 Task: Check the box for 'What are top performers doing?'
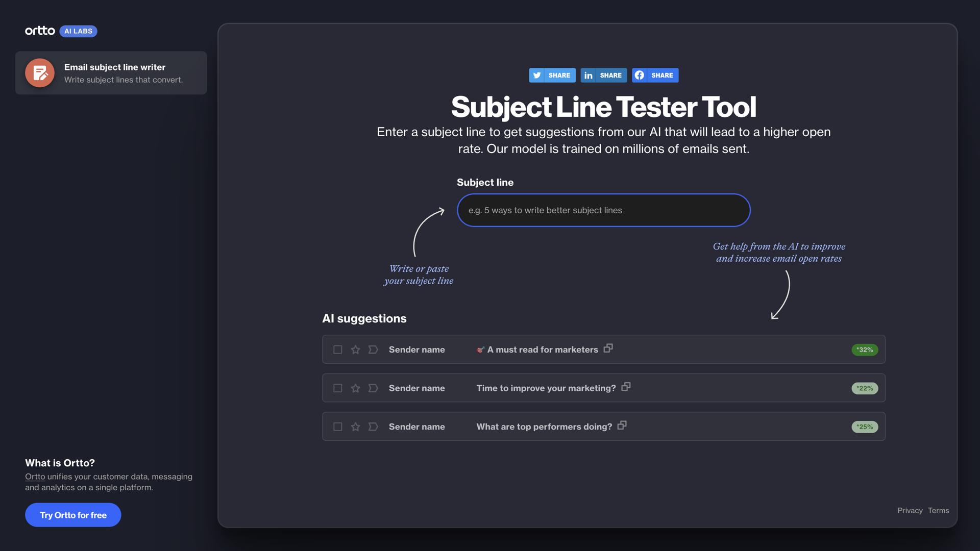[x=337, y=427]
